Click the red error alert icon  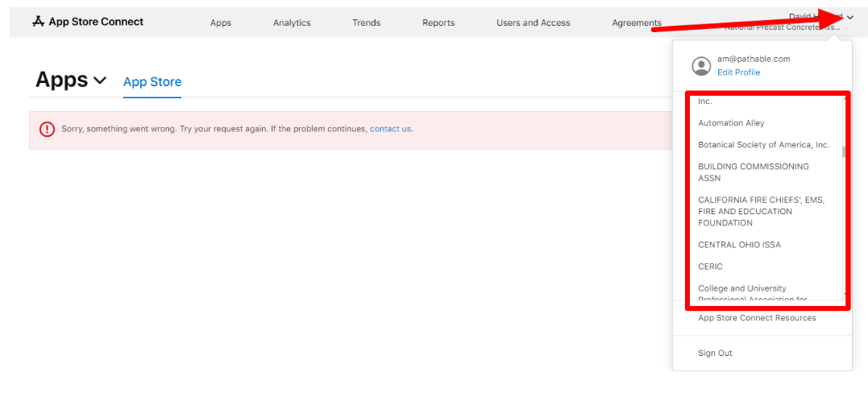[x=47, y=130]
